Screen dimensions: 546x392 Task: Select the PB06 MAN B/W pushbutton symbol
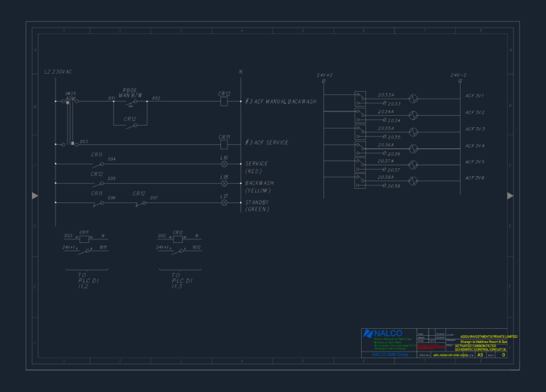point(131,103)
